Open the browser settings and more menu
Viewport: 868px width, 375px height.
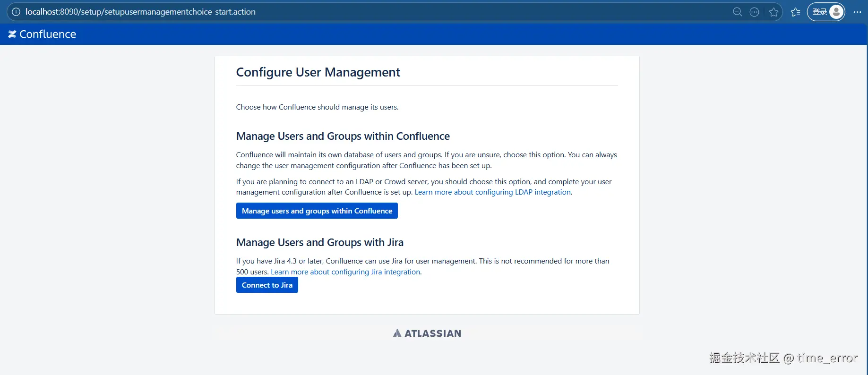857,12
